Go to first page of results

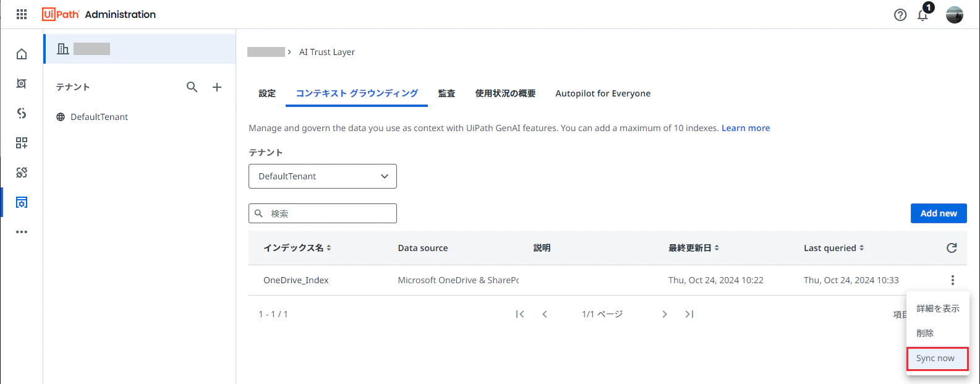520,314
